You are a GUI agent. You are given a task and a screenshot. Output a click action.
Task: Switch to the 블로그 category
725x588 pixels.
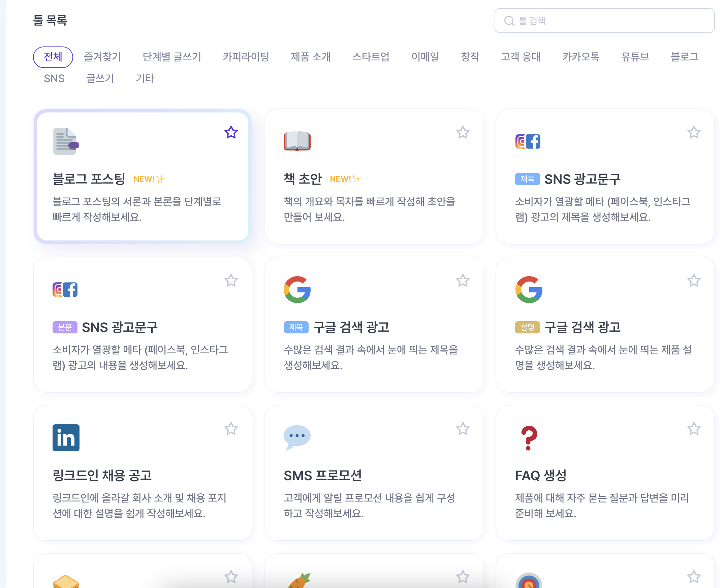click(x=684, y=57)
